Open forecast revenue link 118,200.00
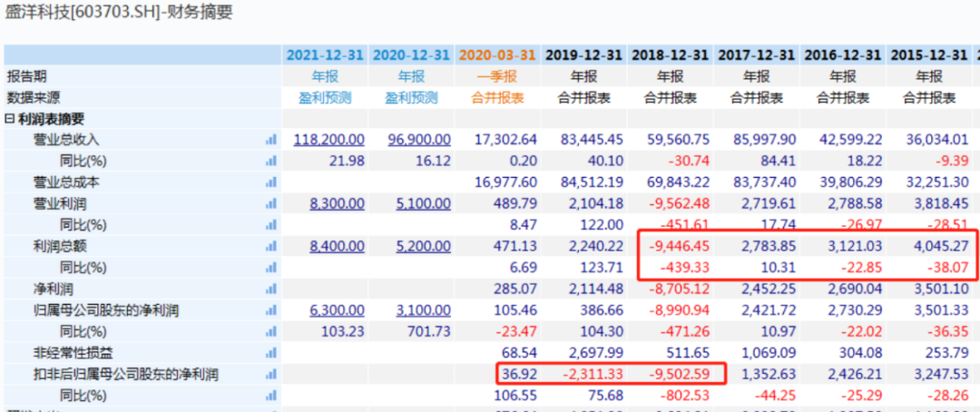 tap(329, 140)
